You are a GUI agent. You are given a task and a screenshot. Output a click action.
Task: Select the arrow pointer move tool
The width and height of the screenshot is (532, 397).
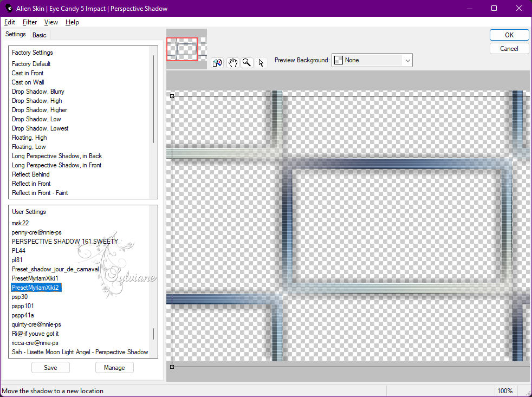coord(261,63)
